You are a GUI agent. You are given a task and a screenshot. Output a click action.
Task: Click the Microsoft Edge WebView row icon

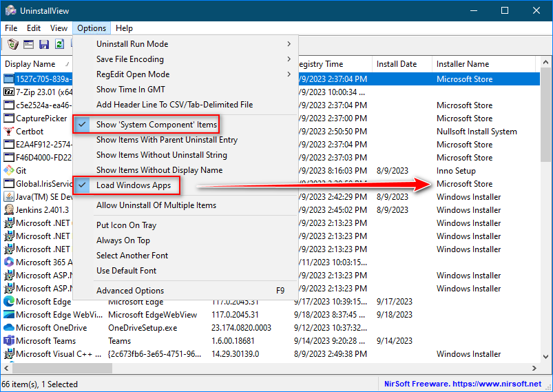coord(9,314)
